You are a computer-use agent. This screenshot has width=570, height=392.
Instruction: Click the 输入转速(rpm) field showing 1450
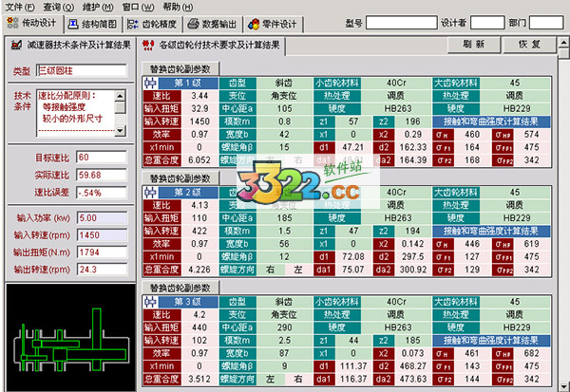pyautogui.click(x=103, y=235)
